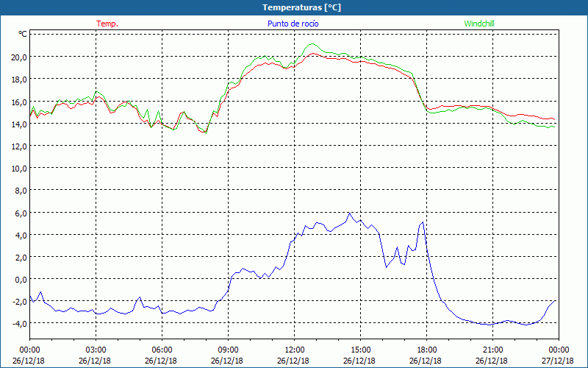Click the '4,0' y-axis value
Viewport: 588px width, 368px height.
click(21, 235)
